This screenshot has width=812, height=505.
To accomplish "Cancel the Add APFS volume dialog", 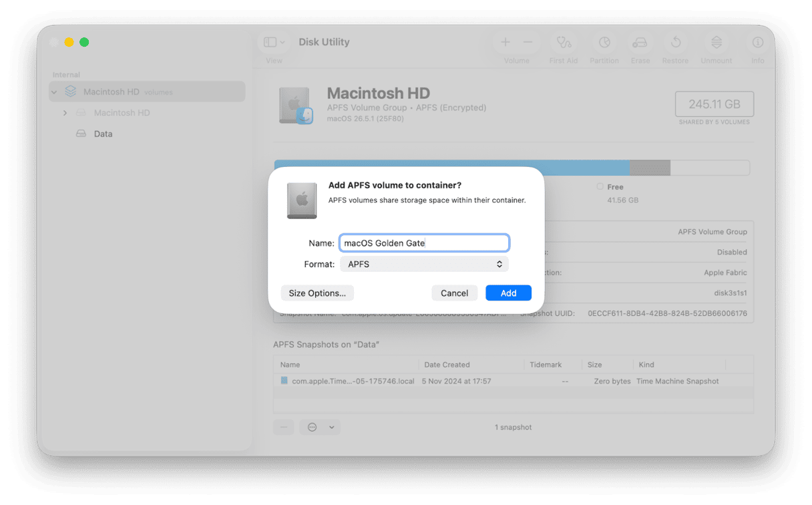I will point(454,293).
